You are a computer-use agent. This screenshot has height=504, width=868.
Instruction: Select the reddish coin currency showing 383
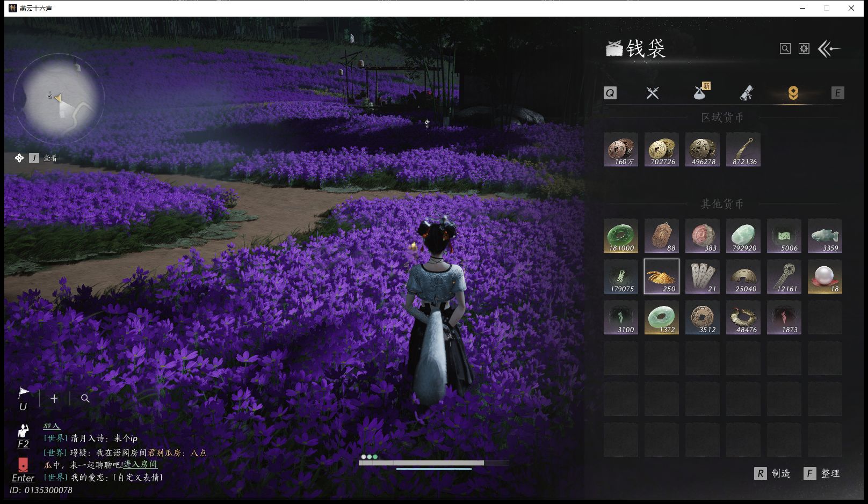(x=703, y=236)
